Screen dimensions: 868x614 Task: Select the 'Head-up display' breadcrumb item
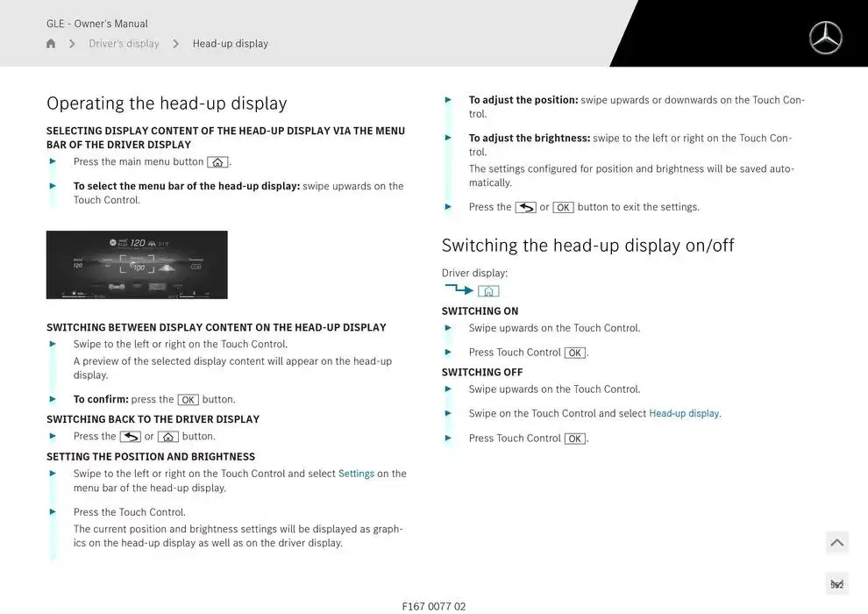pos(231,44)
